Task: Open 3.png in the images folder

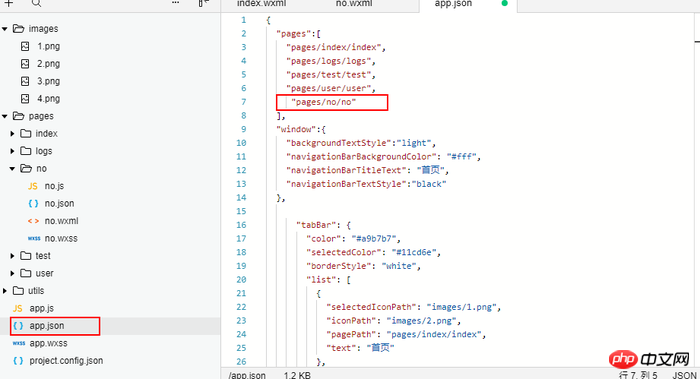Action: [x=48, y=81]
